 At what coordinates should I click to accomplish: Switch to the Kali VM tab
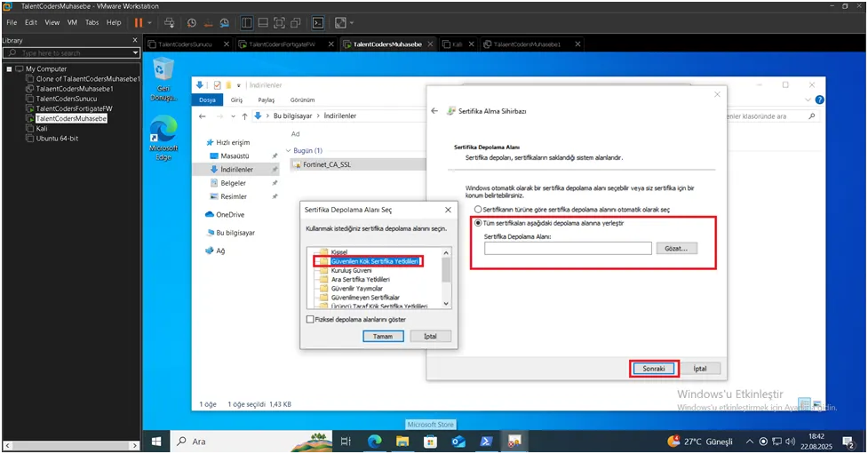(458, 44)
